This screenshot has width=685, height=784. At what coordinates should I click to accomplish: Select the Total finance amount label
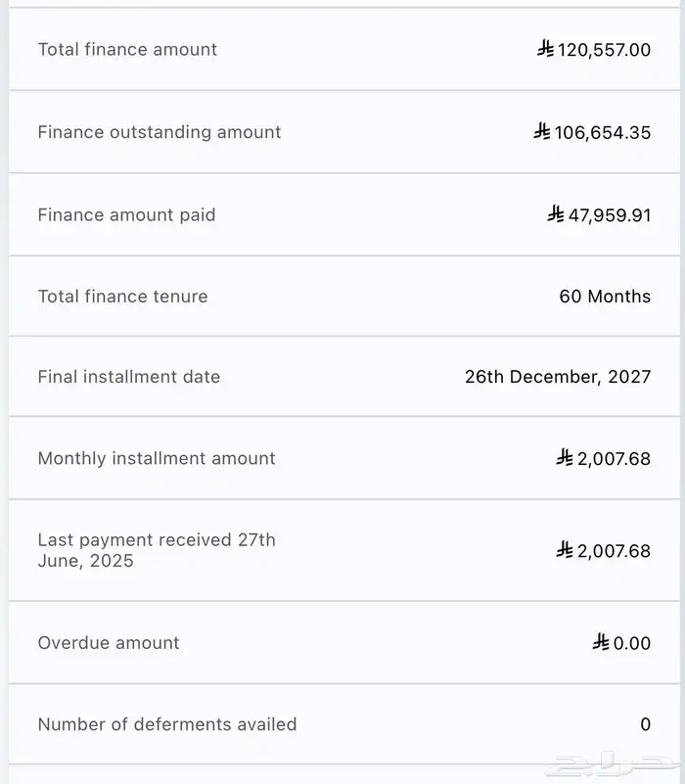(x=127, y=50)
